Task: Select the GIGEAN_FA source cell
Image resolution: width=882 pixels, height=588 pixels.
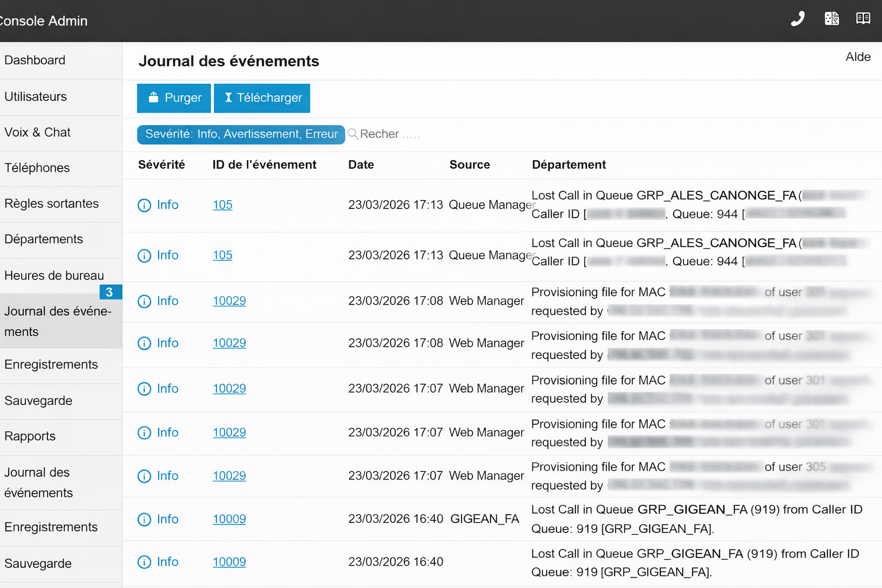Action: pos(485,519)
